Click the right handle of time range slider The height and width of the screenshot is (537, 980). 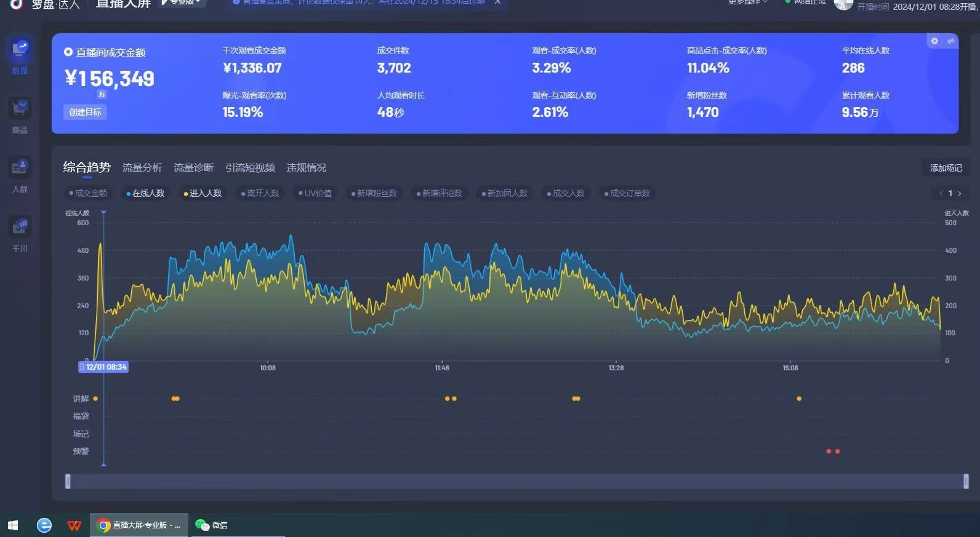point(966,481)
